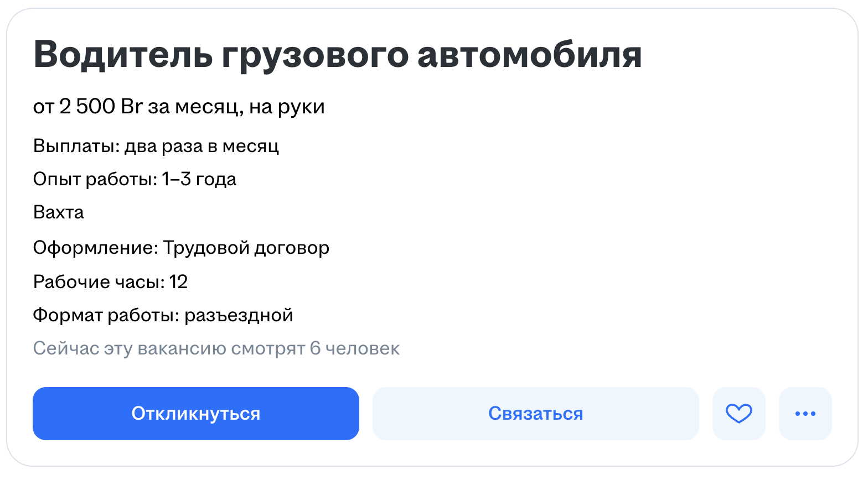The image size is (868, 480).
Task: Click the Br currency symbol in salary
Action: tap(131, 106)
